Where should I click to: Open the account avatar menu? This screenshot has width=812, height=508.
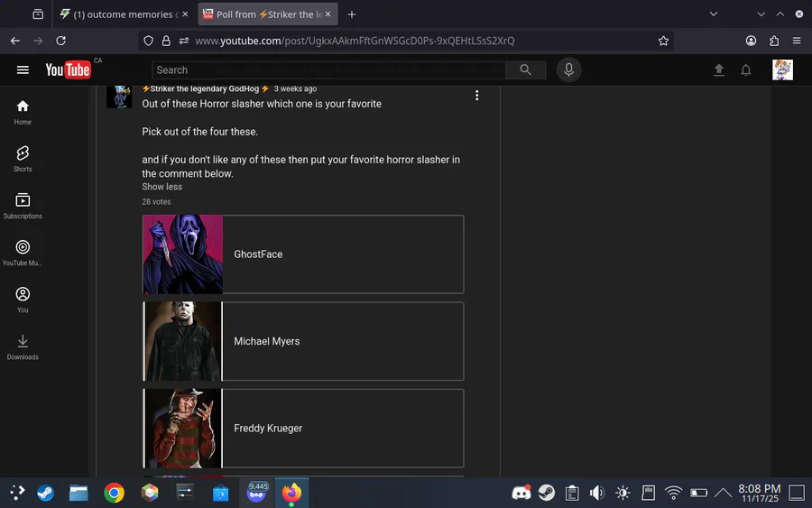[782, 69]
